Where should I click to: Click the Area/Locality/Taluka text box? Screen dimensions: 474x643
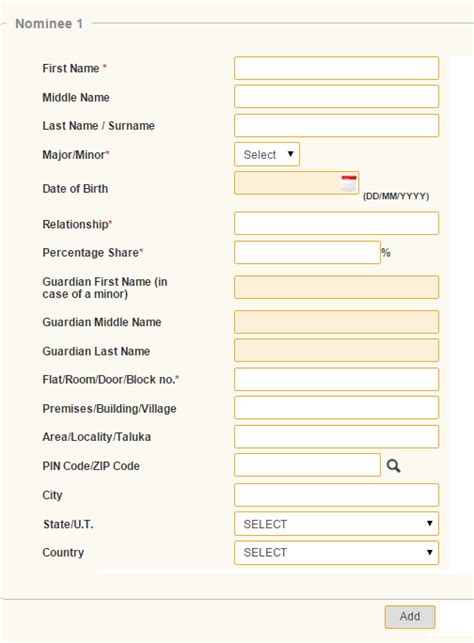point(337,437)
